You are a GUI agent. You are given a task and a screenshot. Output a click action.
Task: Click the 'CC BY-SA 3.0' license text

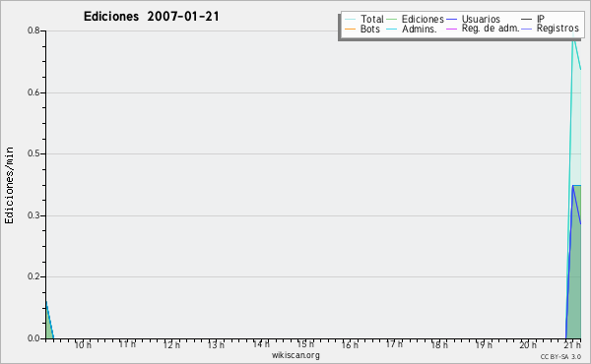point(560,356)
